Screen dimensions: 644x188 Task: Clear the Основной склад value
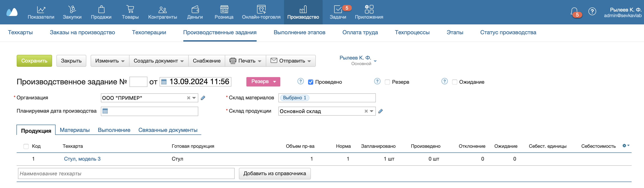(x=366, y=111)
